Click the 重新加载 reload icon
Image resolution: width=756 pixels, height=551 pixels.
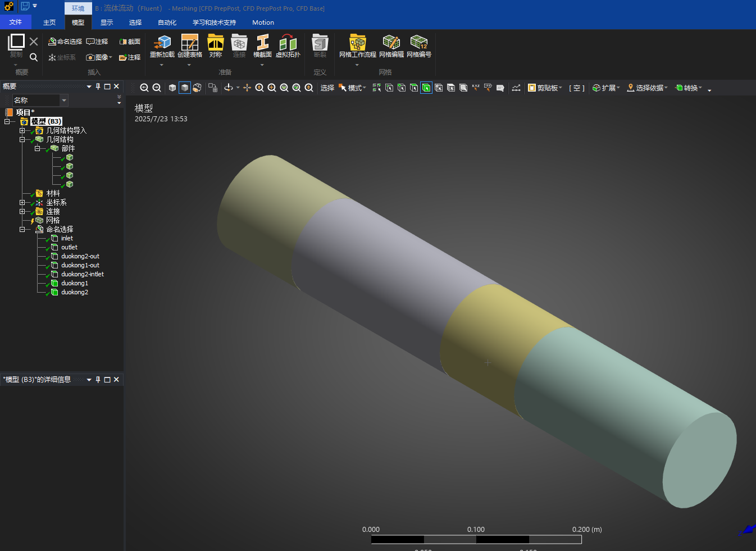(x=162, y=45)
